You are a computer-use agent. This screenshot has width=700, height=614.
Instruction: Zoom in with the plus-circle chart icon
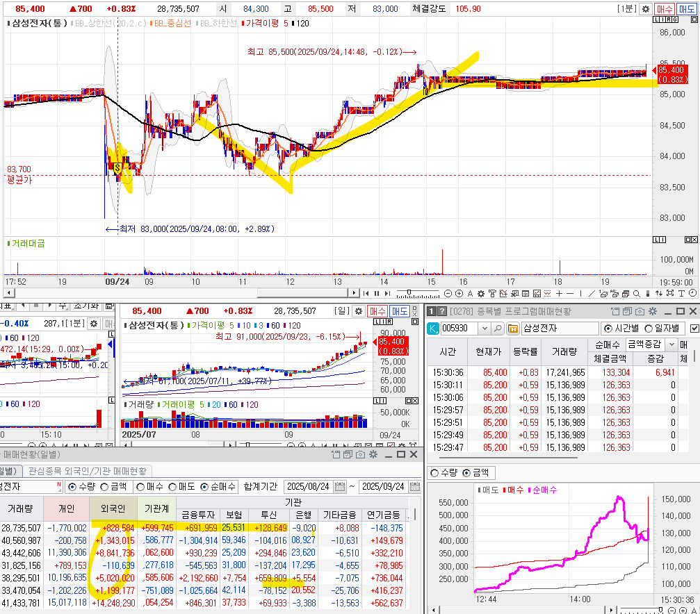coord(459,293)
